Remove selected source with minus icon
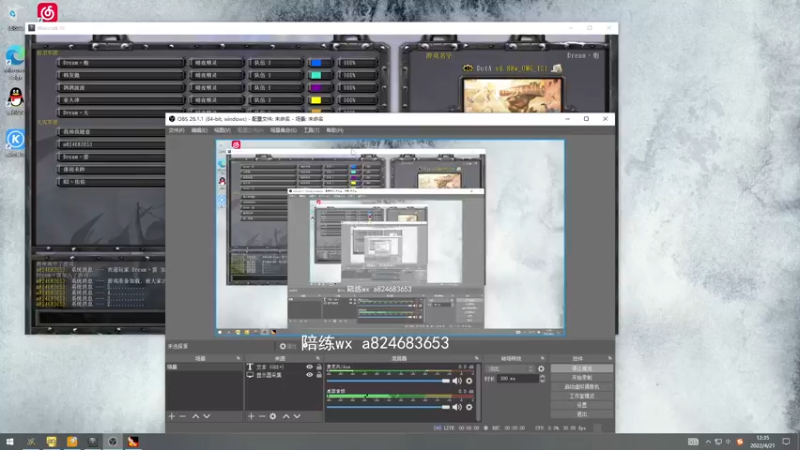This screenshot has width=800, height=450. pyautogui.click(x=262, y=416)
